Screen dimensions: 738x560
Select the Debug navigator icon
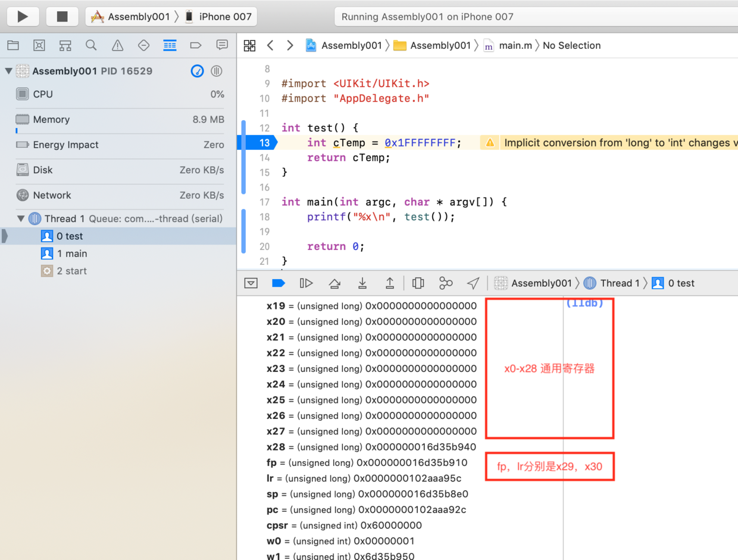pyautogui.click(x=170, y=45)
